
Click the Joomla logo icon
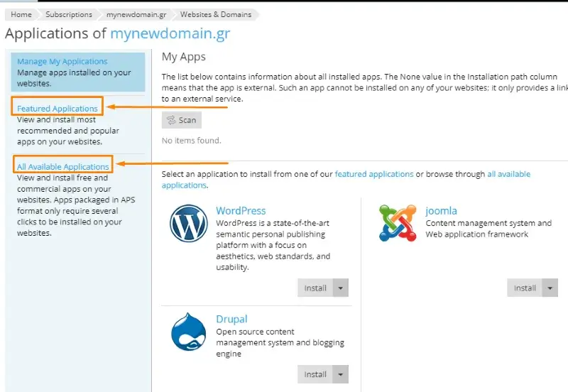(x=398, y=223)
